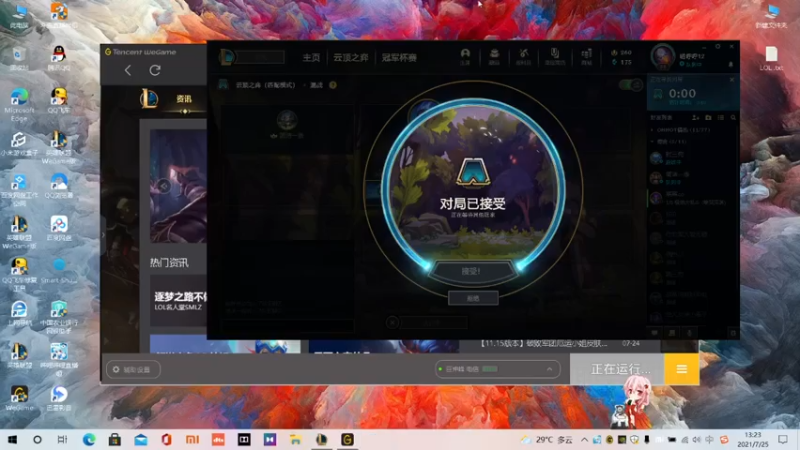Click the League client logo icon
The width and height of the screenshot is (800, 450).
(228, 57)
